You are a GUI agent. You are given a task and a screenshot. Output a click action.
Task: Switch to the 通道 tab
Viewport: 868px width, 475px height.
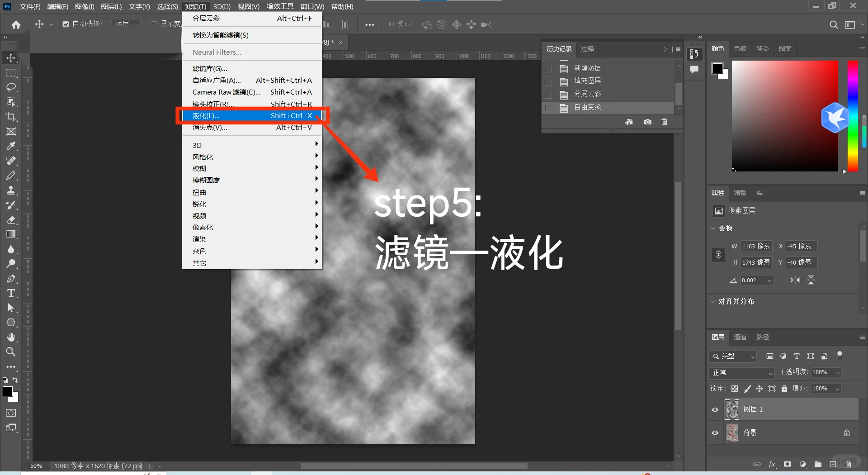pos(740,337)
